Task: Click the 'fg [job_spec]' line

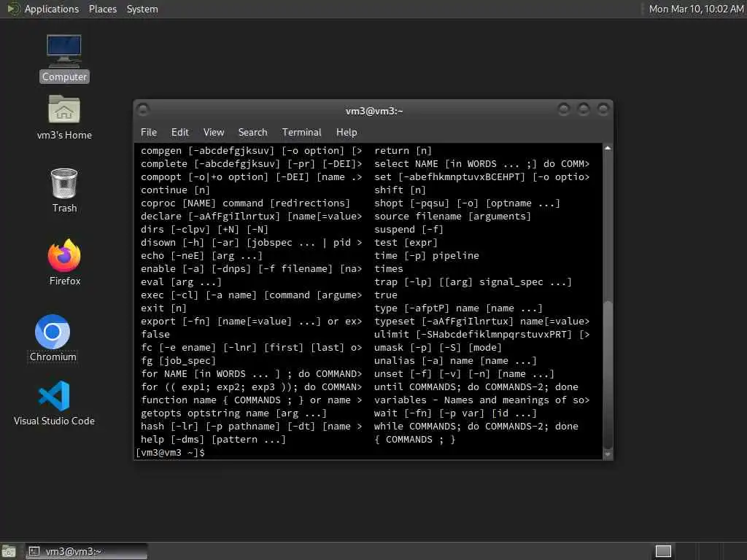Action: tap(178, 360)
